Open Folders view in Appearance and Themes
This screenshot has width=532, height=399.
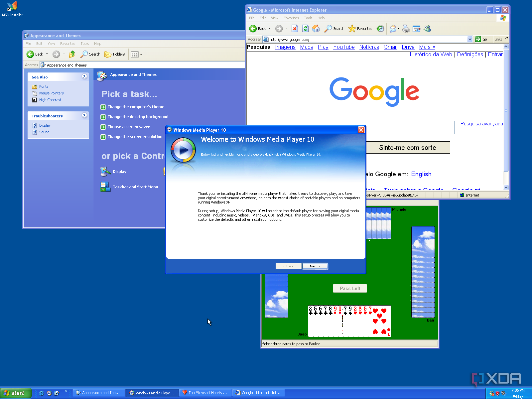(x=115, y=54)
